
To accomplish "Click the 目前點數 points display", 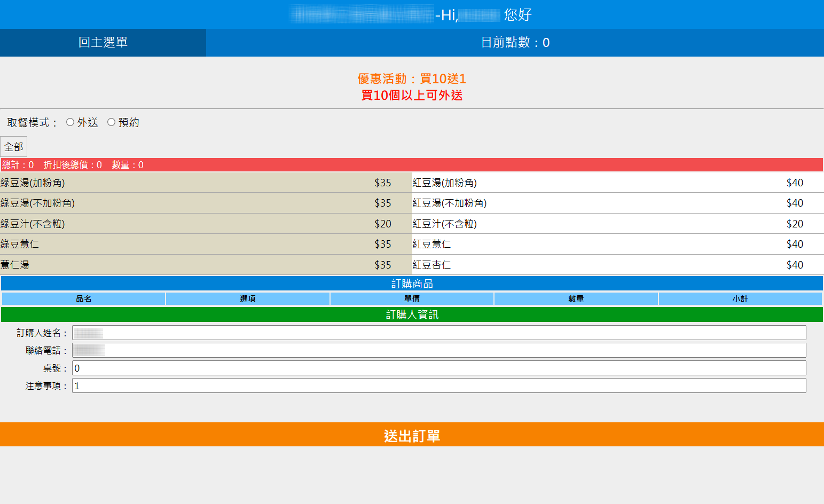I will pyautogui.click(x=515, y=43).
